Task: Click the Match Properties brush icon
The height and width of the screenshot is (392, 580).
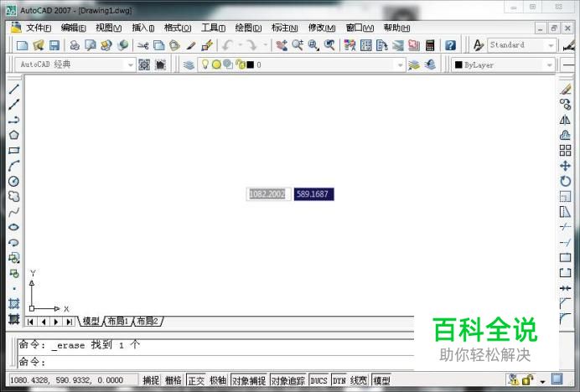Action: tap(191, 45)
